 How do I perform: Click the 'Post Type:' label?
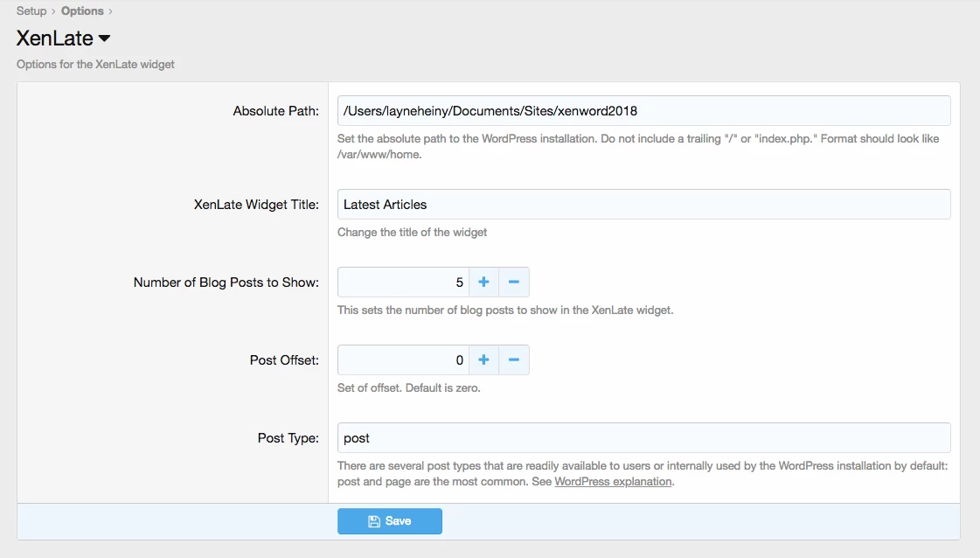click(288, 438)
